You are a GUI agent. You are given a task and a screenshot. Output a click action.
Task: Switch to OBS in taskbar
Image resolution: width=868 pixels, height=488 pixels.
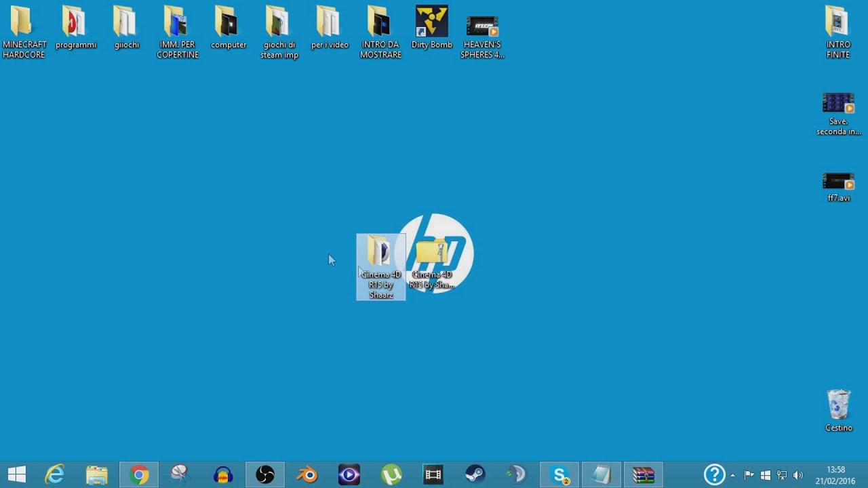click(x=265, y=475)
